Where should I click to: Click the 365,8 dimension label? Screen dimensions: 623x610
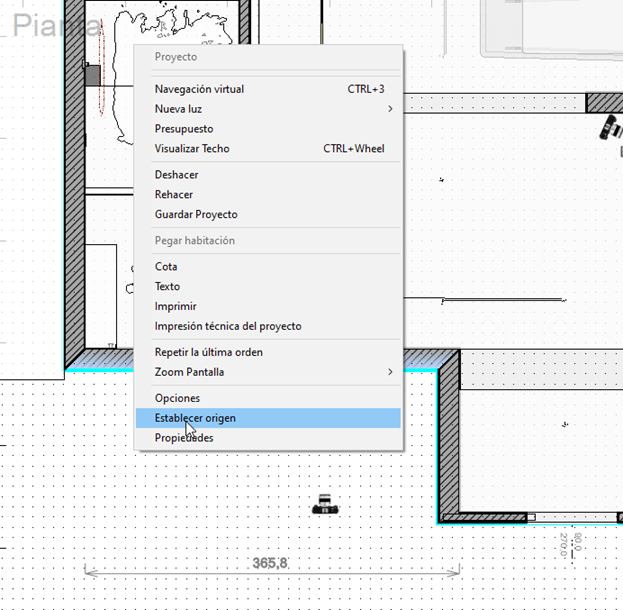pyautogui.click(x=270, y=563)
